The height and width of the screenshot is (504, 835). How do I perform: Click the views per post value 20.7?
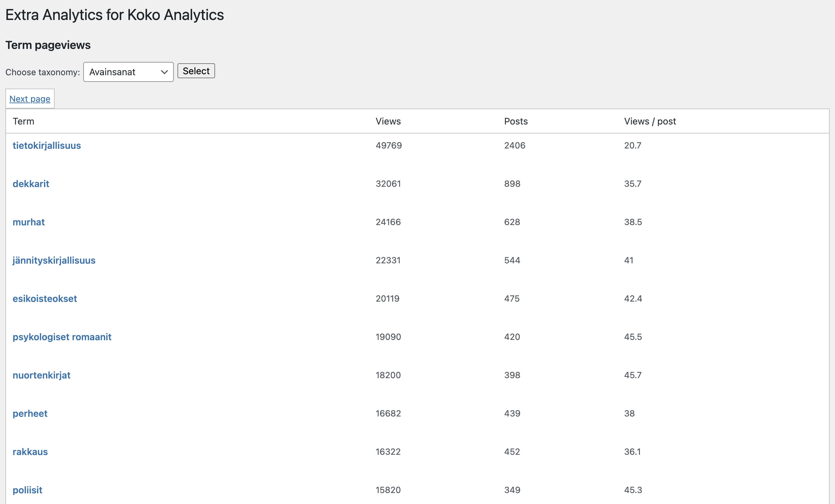(x=633, y=145)
